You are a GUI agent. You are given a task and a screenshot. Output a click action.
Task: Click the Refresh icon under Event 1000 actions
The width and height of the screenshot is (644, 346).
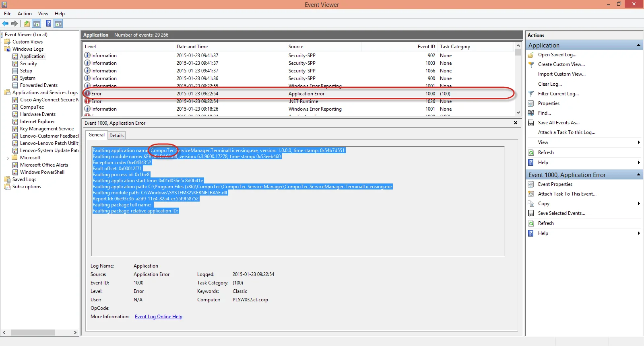tap(531, 223)
